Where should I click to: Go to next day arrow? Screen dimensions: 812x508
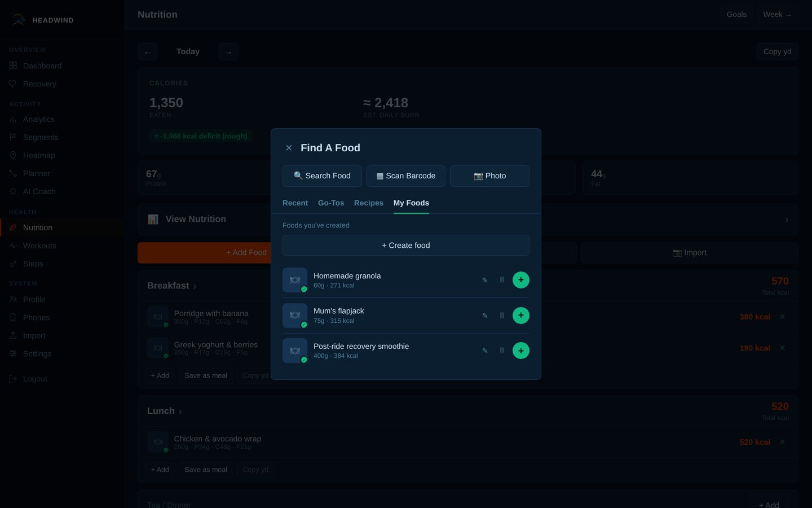coord(228,52)
